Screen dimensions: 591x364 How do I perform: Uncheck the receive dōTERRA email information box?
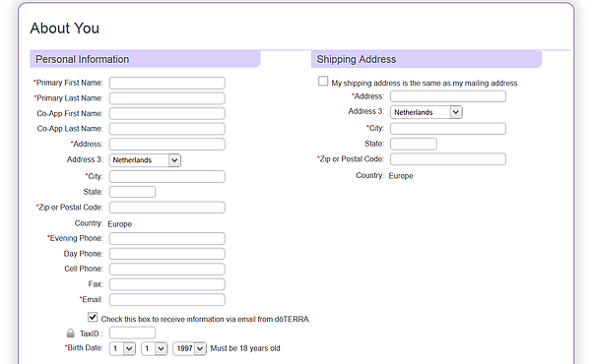pos(93,318)
